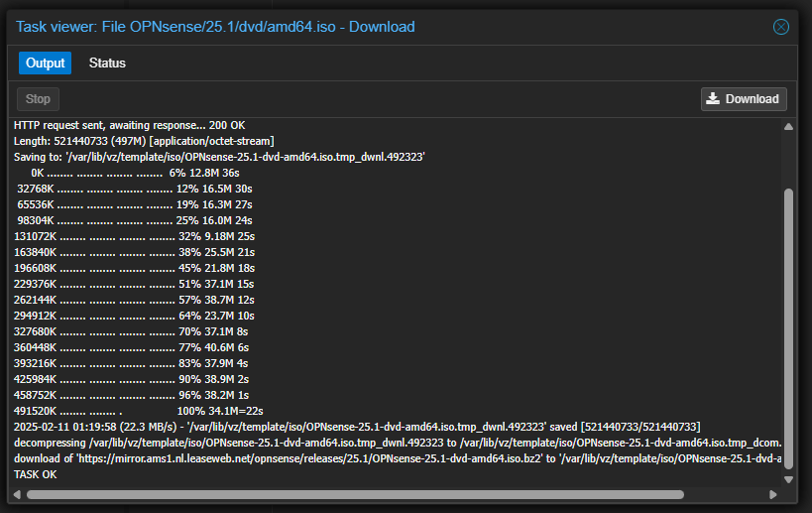Click the vertical scrollbar up arrow

click(788, 126)
